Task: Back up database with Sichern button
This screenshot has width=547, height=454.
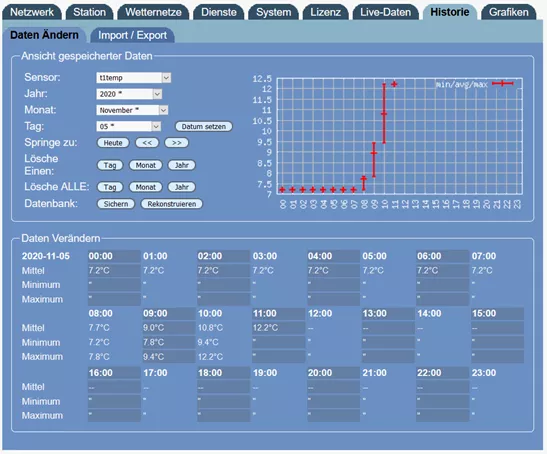Action: [115, 204]
